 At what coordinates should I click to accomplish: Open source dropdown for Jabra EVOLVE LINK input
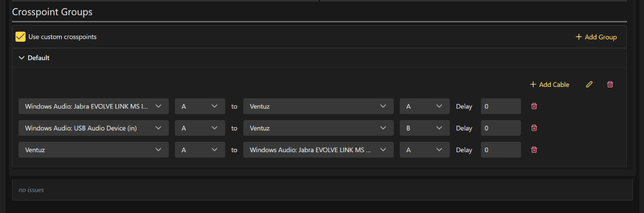click(93, 106)
